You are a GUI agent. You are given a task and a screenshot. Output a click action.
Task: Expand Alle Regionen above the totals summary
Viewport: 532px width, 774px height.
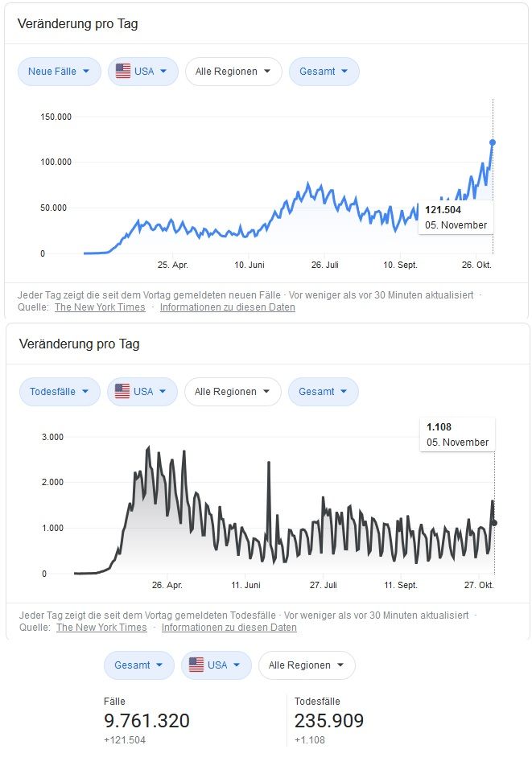[307, 665]
